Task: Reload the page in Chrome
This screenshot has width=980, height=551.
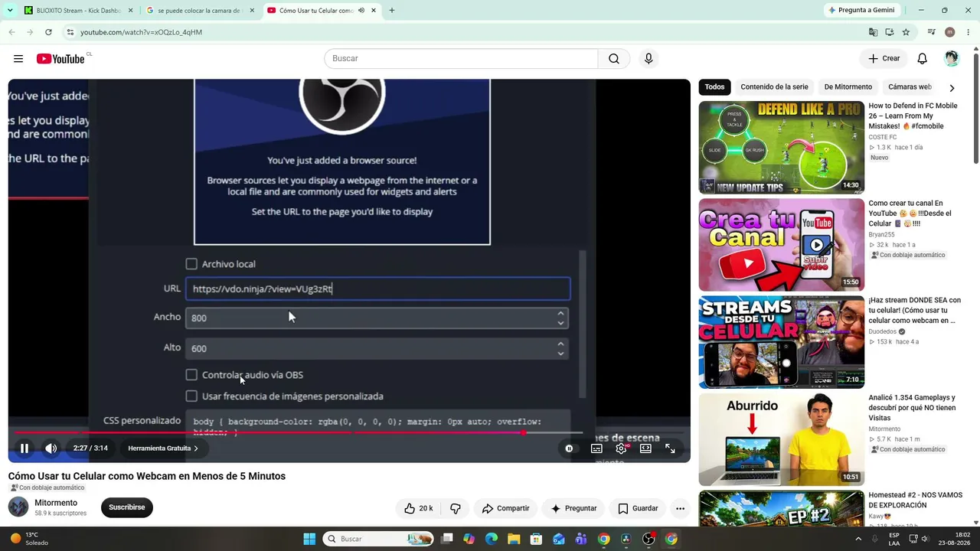Action: click(48, 32)
